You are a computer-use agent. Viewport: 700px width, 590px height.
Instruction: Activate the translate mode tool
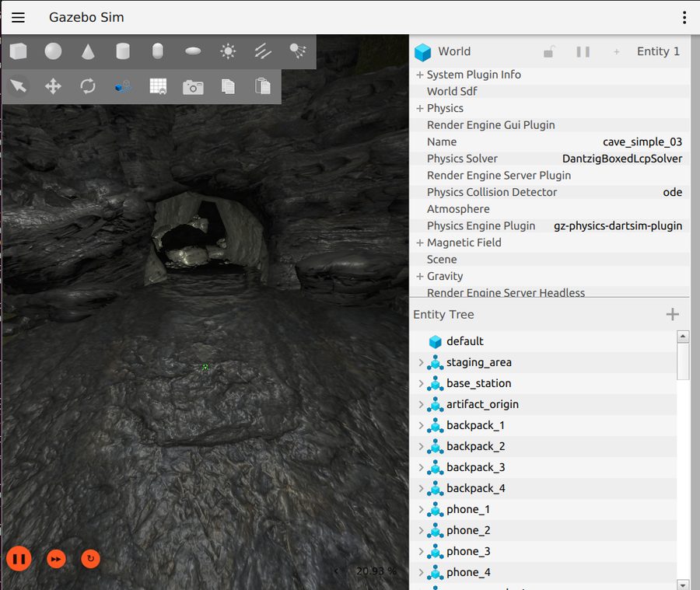53,86
